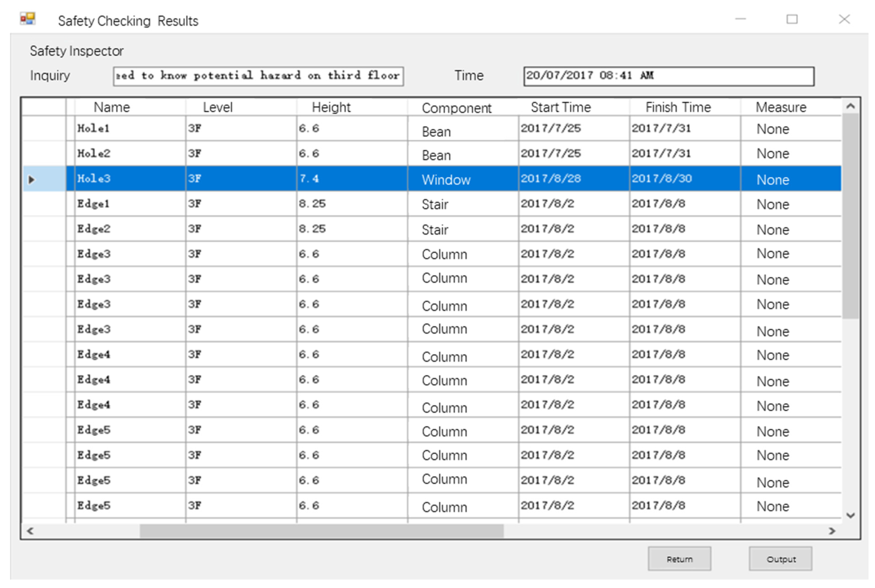Click the vertical scrollbar thumb

(x=850, y=216)
